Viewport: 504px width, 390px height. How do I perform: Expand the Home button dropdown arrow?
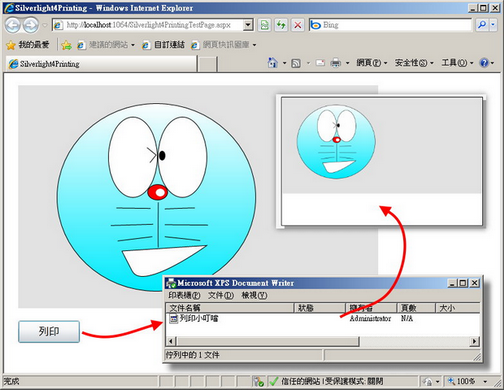point(284,63)
